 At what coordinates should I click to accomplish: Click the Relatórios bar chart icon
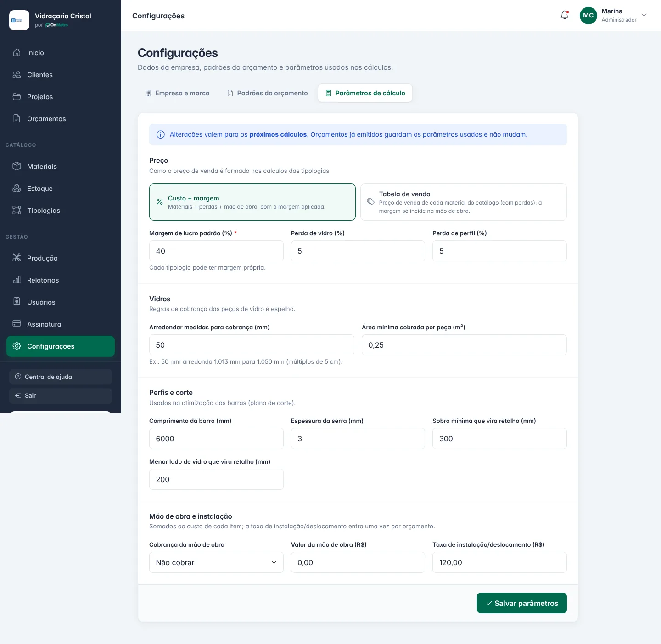(17, 280)
